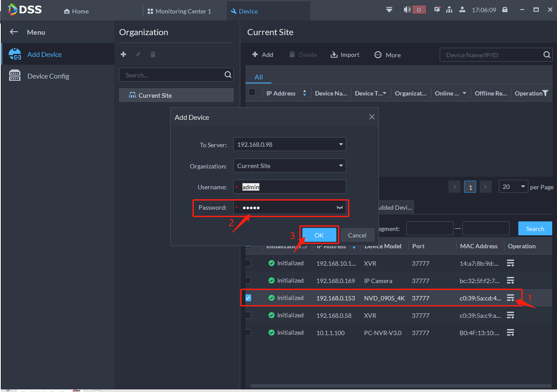
Task: Click the device search magnifier icon
Action: pyautogui.click(x=547, y=55)
